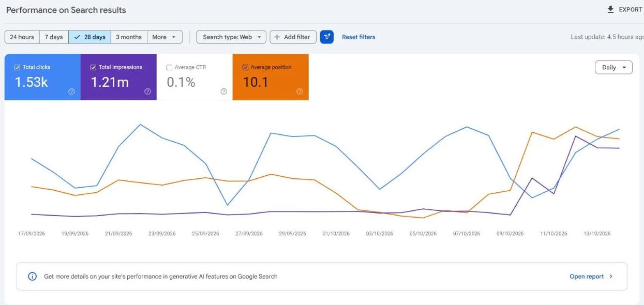Select the 3 months range
The width and height of the screenshot is (644, 305).
129,37
